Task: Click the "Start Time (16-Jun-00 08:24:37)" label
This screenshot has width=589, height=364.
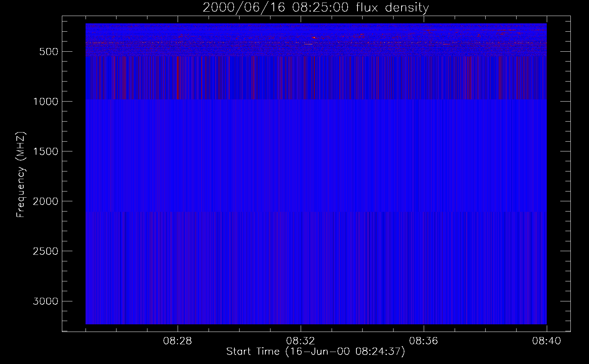Action: tap(316, 352)
